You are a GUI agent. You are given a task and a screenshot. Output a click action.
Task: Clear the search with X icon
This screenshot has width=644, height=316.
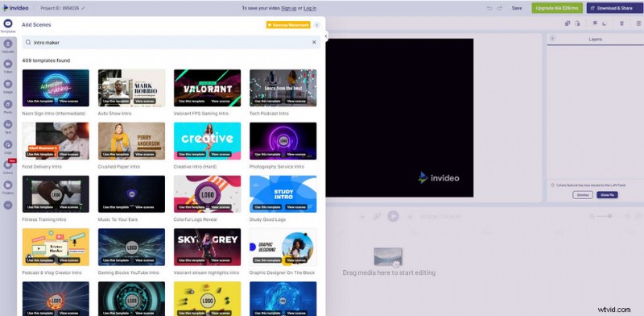pos(314,42)
